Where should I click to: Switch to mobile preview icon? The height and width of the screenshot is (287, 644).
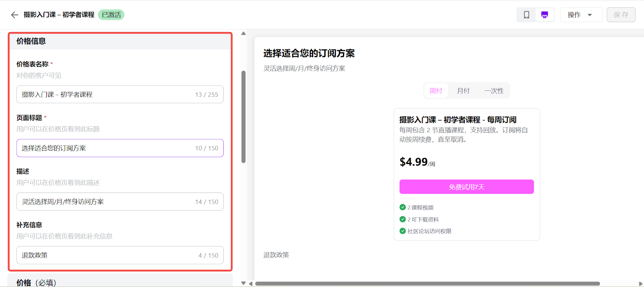526,15
